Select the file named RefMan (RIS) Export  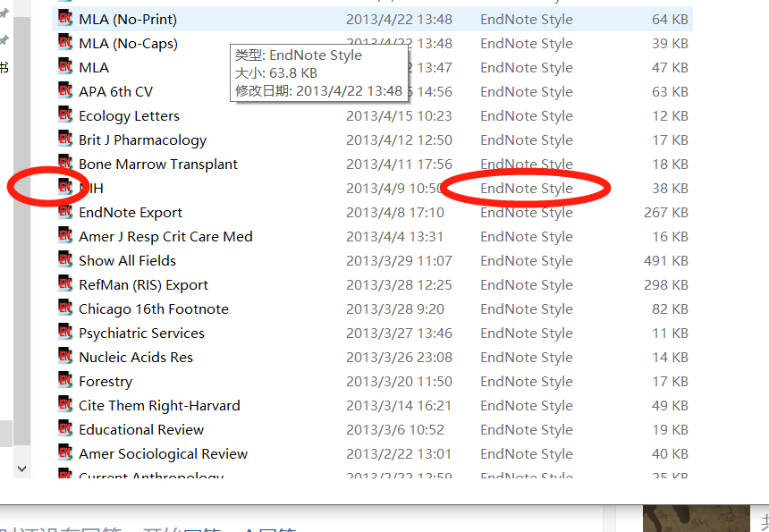coord(143,285)
